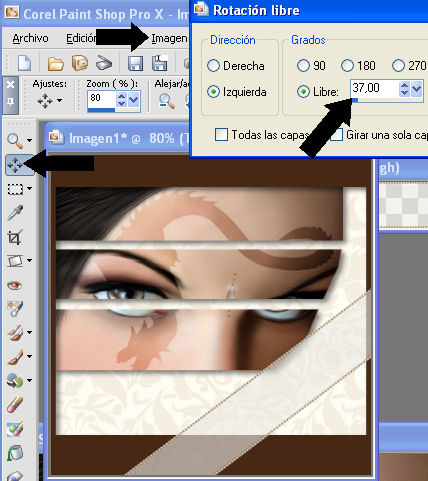The image size is (428, 481).
Task: Create a new image document
Action: pyautogui.click(x=24, y=63)
